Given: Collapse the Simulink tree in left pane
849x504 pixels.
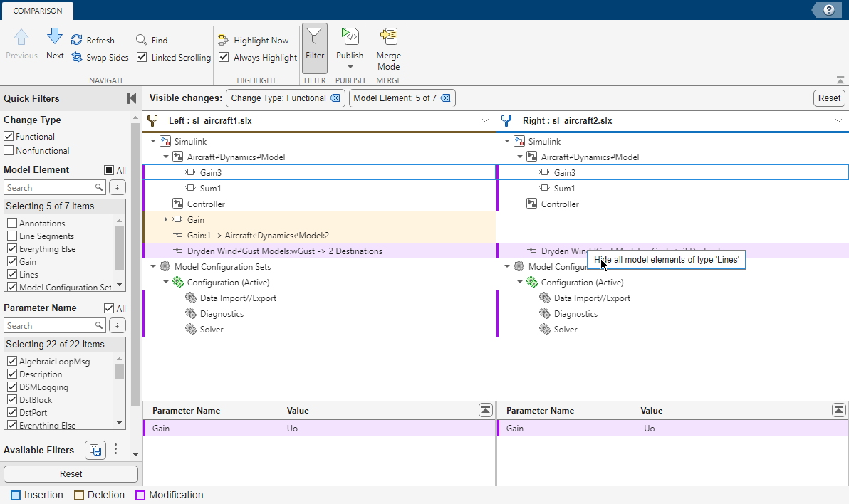Looking at the screenshot, I should [x=152, y=141].
